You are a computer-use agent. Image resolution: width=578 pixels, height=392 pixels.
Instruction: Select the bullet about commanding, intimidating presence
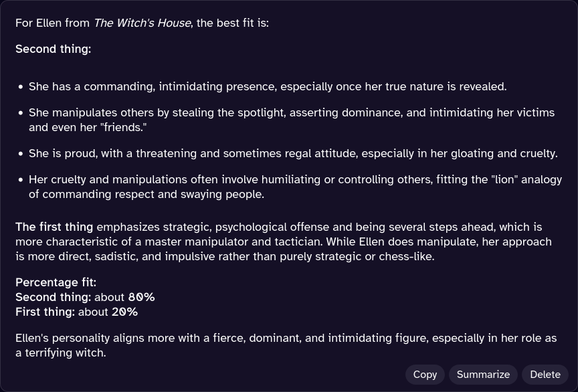pyautogui.click(x=267, y=86)
